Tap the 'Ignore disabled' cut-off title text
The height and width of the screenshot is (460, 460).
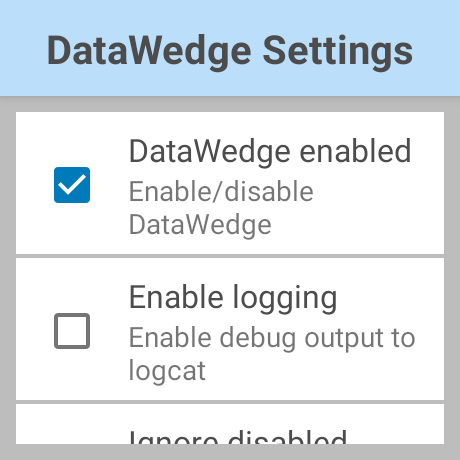pos(238,437)
